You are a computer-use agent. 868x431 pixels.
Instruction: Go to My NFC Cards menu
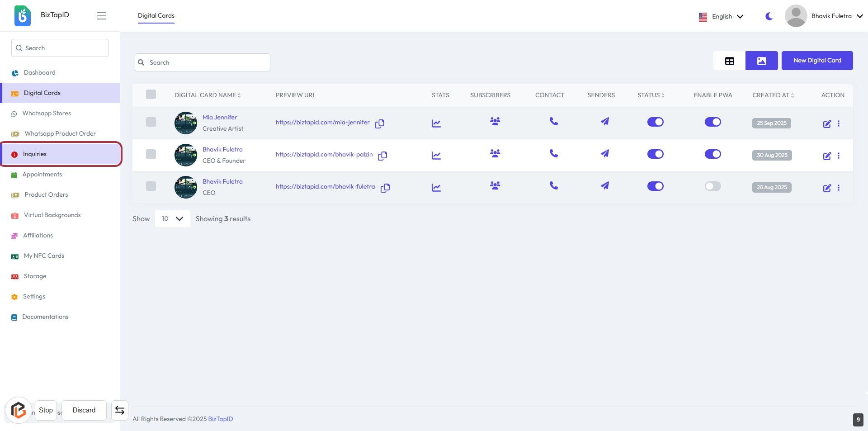(x=44, y=256)
